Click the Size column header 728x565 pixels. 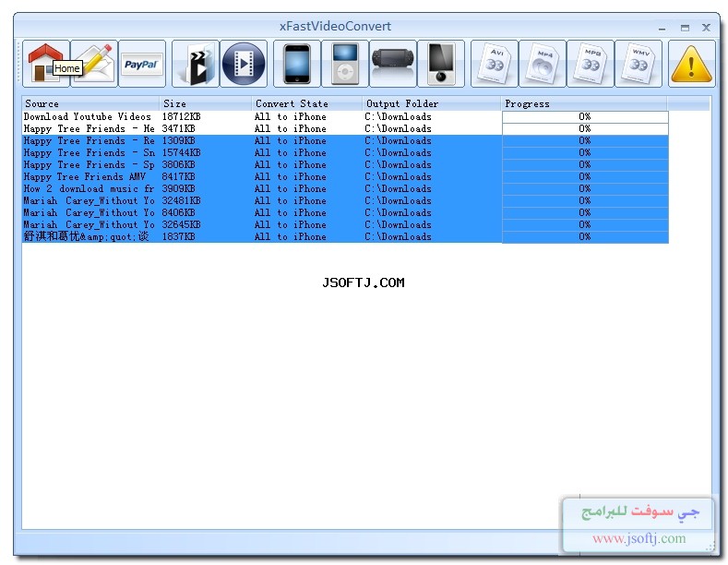pyautogui.click(x=206, y=103)
